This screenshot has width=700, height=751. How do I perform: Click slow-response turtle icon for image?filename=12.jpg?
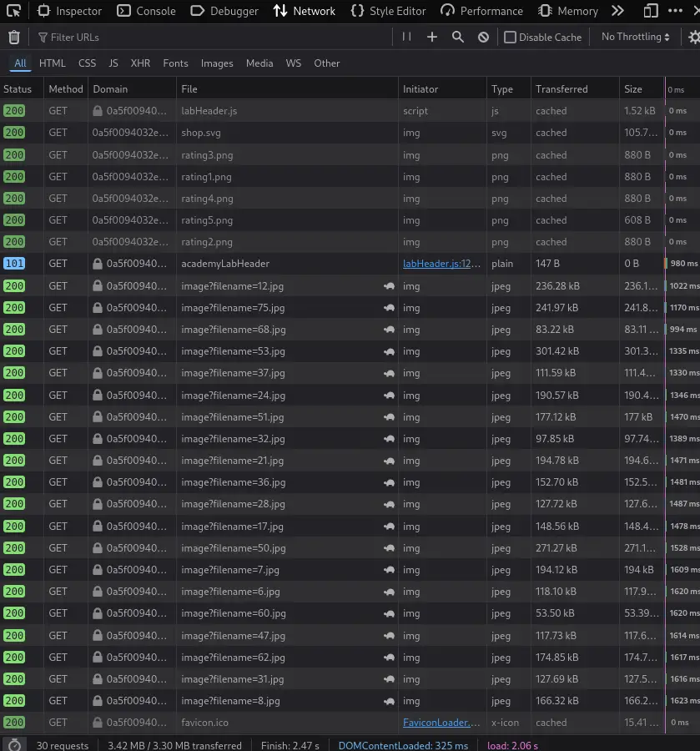(390, 286)
